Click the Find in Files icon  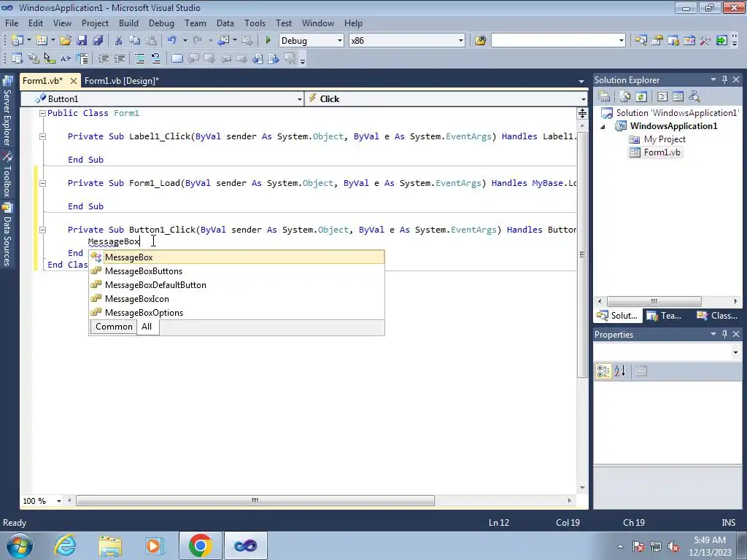pos(480,41)
